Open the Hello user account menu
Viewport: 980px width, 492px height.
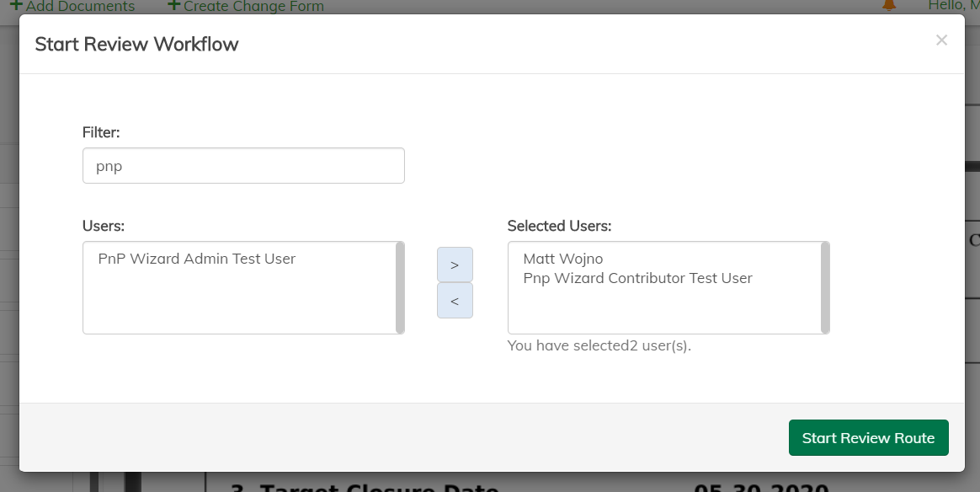pos(953,6)
